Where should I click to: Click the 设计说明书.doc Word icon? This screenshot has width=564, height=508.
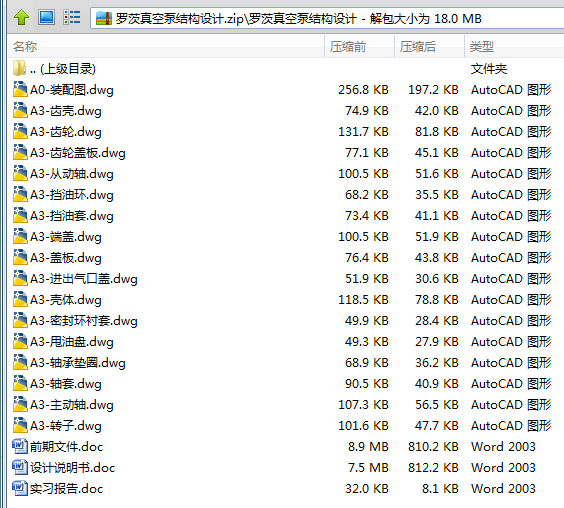[20, 467]
